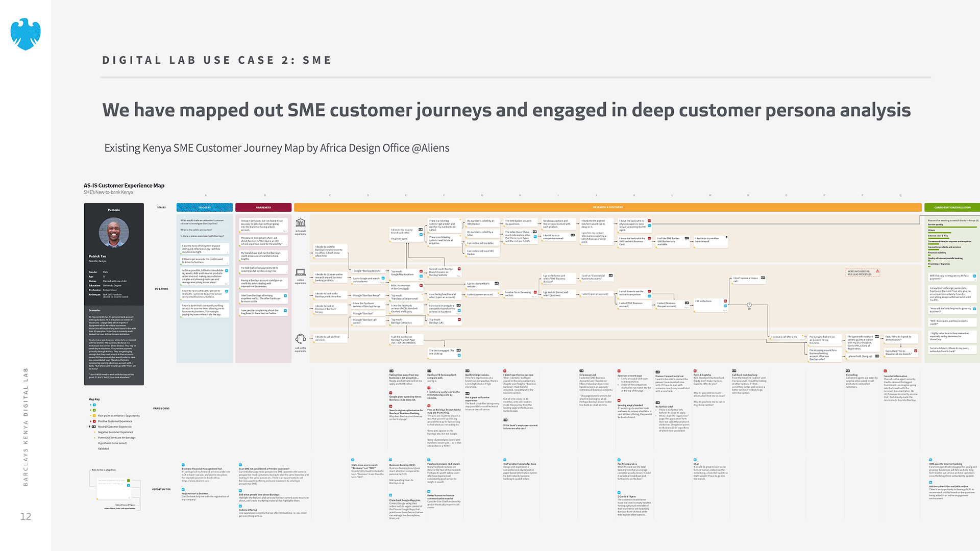Viewport: 980px width, 551px height.
Task: Click the 2h clock icon on the connector
Action: click(749, 305)
